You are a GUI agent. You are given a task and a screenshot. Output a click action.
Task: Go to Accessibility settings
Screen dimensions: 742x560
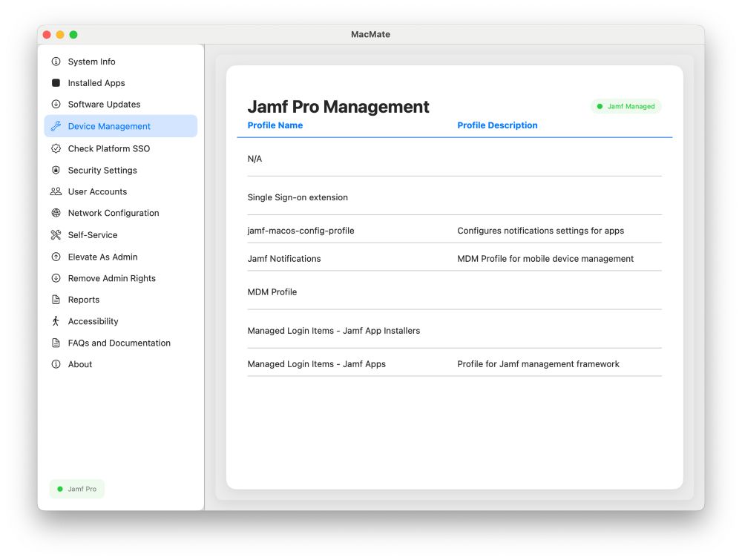[x=121, y=321]
